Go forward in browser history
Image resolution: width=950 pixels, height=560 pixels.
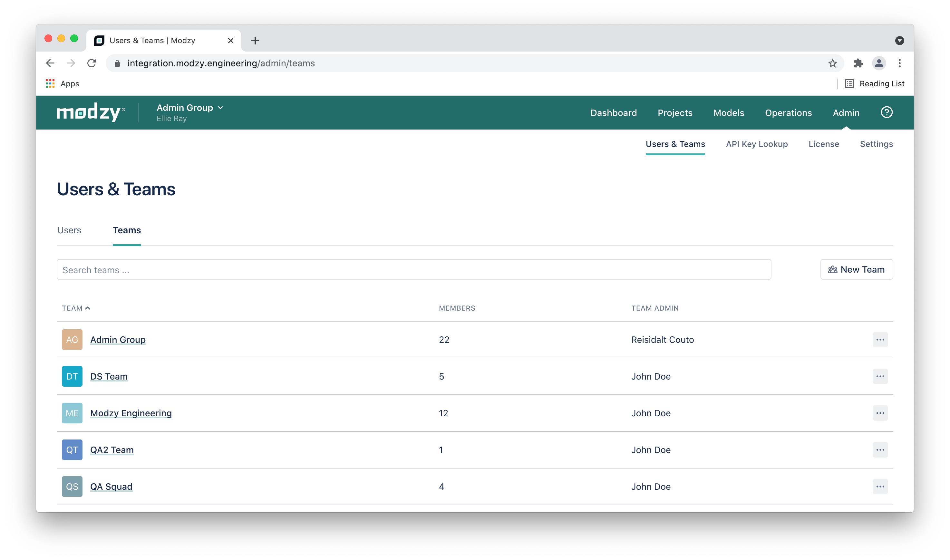click(71, 63)
